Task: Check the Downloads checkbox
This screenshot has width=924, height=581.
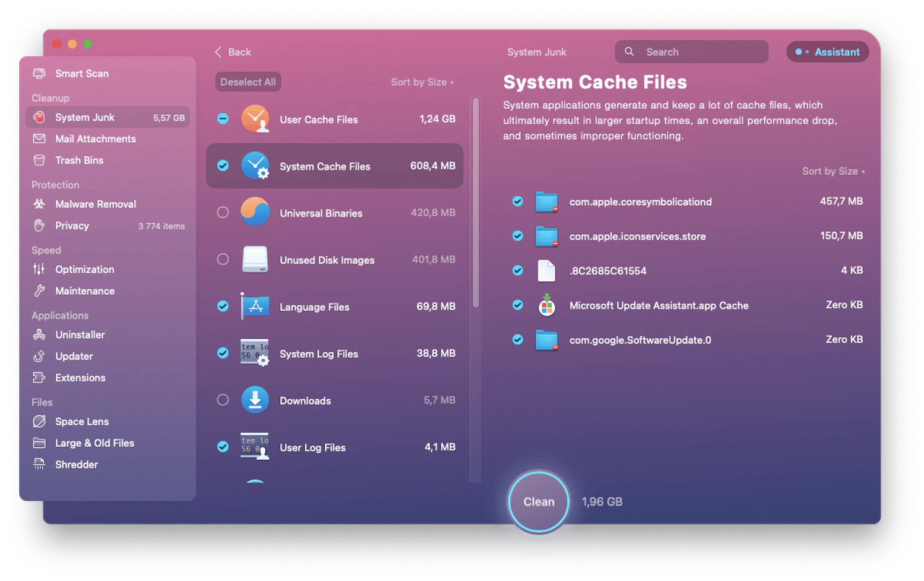Action: 223,400
